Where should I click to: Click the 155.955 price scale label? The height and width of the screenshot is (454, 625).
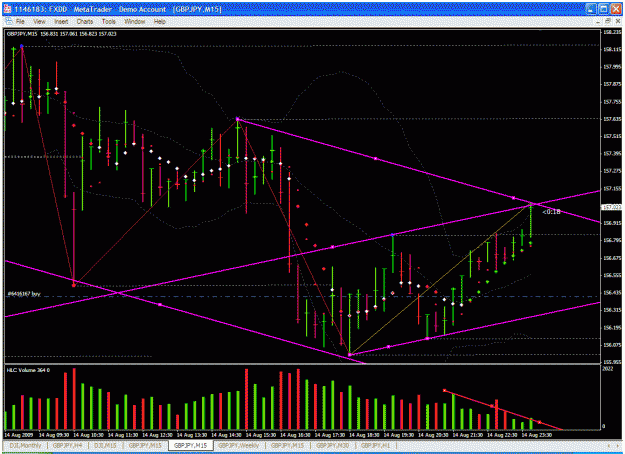pyautogui.click(x=612, y=362)
